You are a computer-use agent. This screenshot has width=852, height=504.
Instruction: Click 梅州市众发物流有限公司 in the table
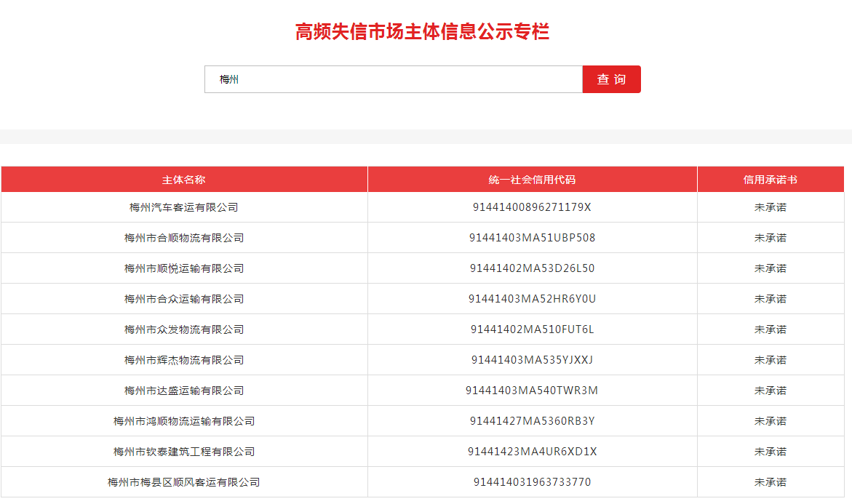tap(184, 329)
